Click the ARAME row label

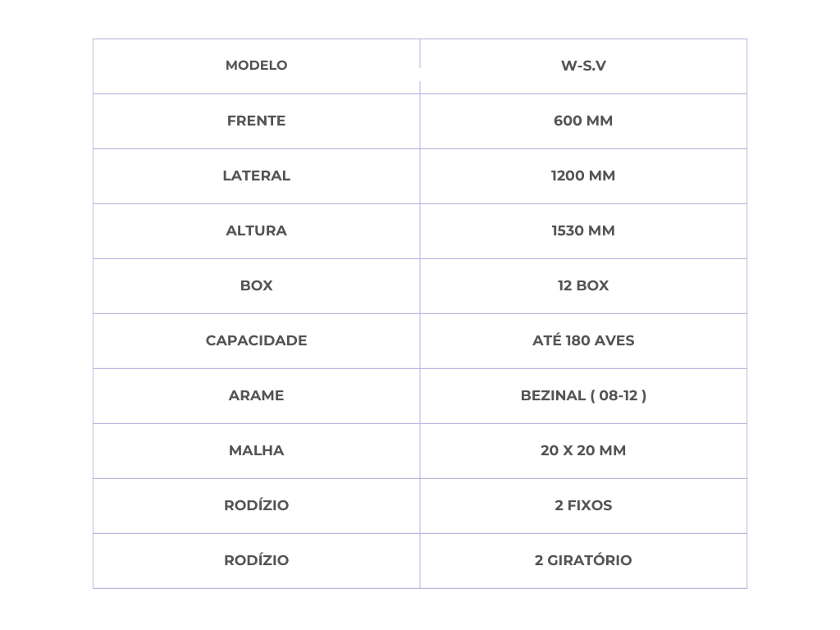point(256,396)
